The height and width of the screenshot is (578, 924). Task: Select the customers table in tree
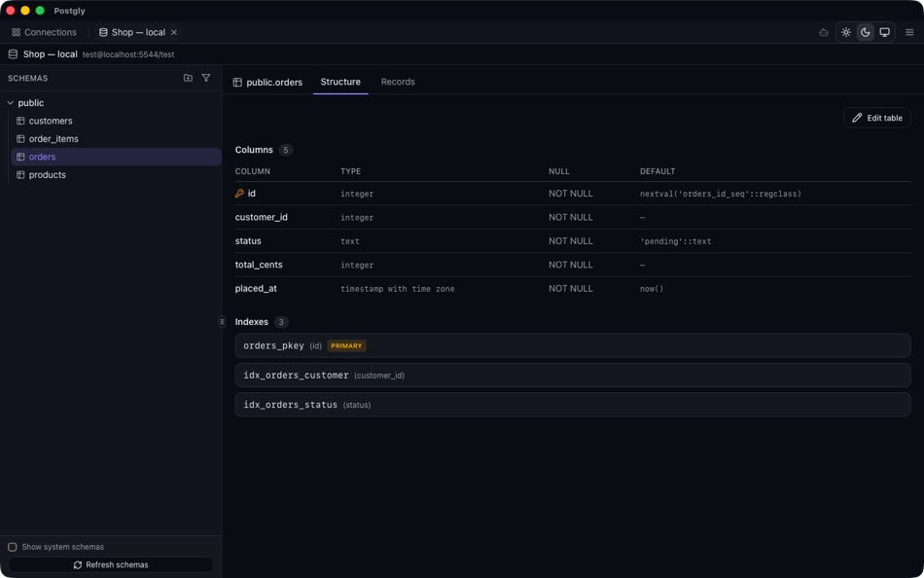click(x=116, y=121)
